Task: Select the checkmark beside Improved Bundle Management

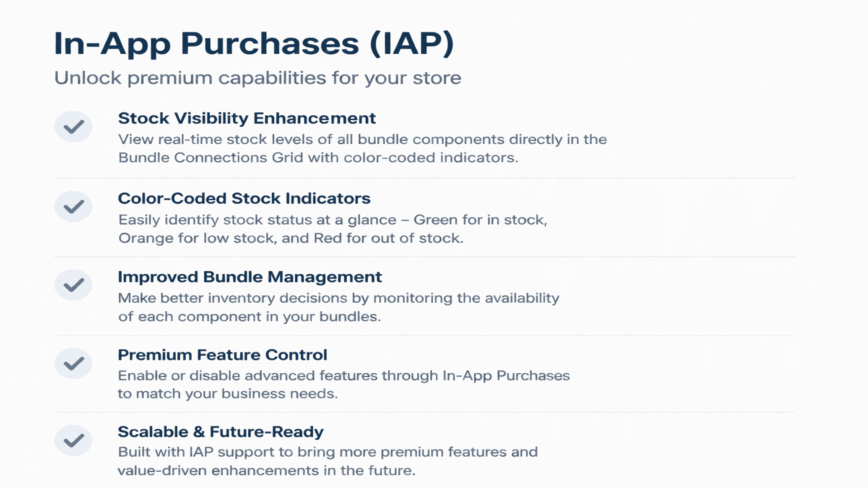Action: click(x=73, y=285)
